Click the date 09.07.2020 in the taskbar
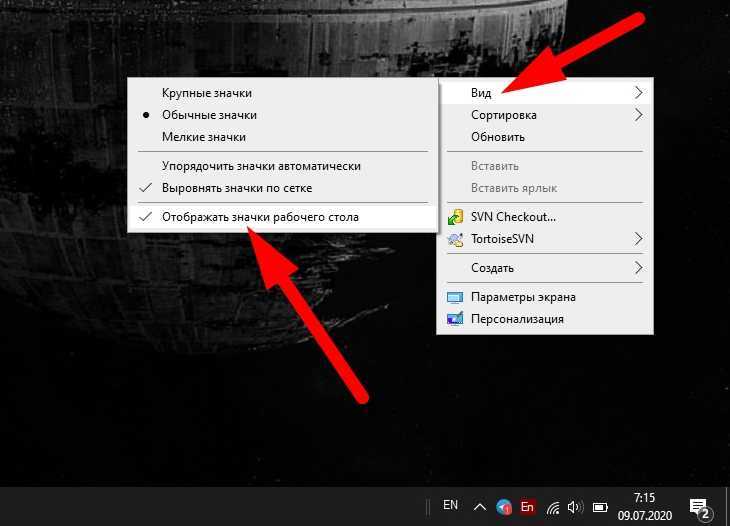The height and width of the screenshot is (526, 730). coord(645,516)
